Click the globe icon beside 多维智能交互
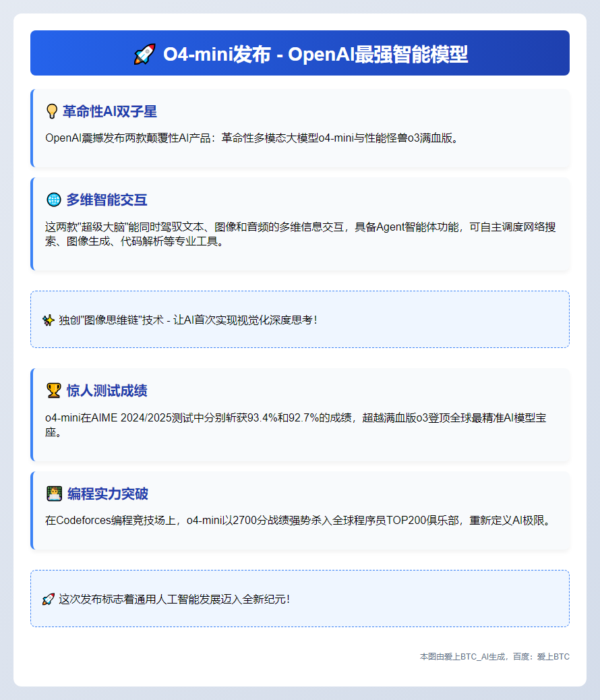The image size is (600, 700). click(x=54, y=200)
